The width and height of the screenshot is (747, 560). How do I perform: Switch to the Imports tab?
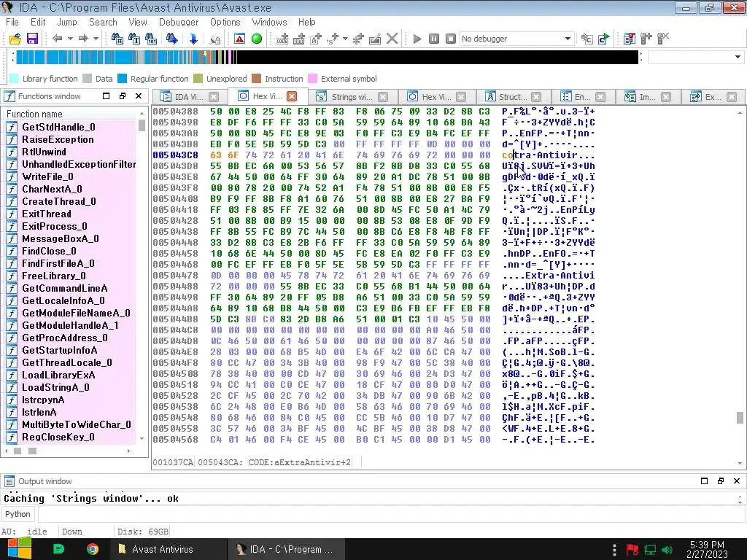point(647,97)
